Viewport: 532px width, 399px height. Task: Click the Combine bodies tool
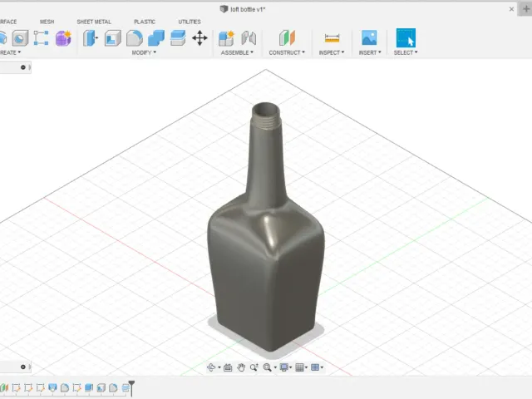click(156, 38)
